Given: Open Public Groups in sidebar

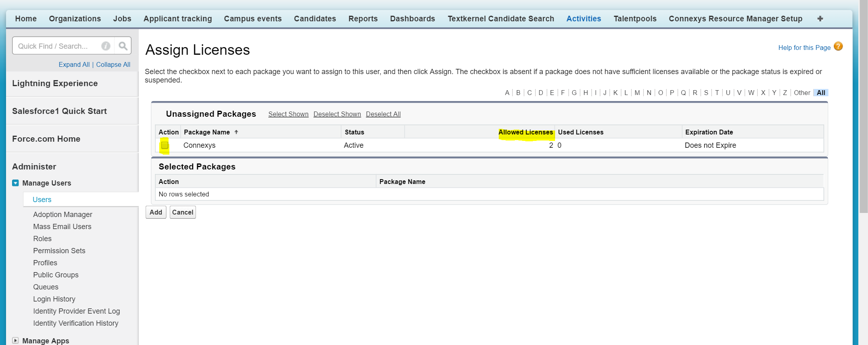Looking at the screenshot, I should click(56, 275).
